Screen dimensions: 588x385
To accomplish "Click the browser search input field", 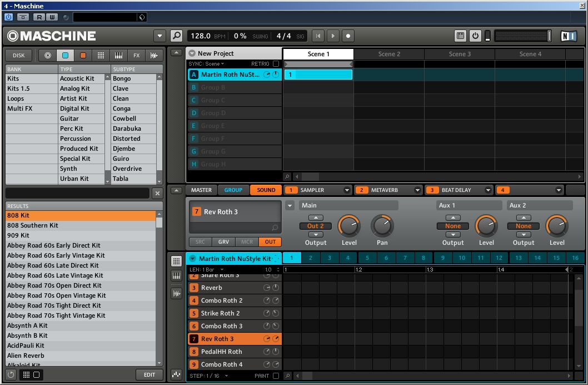I will click(78, 193).
